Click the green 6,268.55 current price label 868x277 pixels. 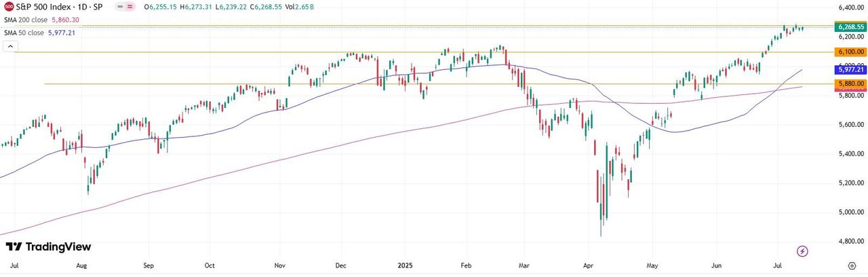(850, 27)
